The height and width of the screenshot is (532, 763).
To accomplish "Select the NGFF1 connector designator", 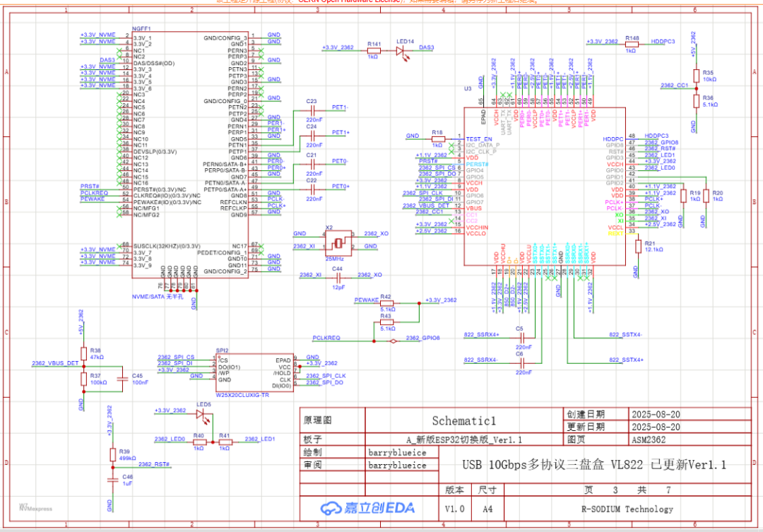I will click(141, 29).
